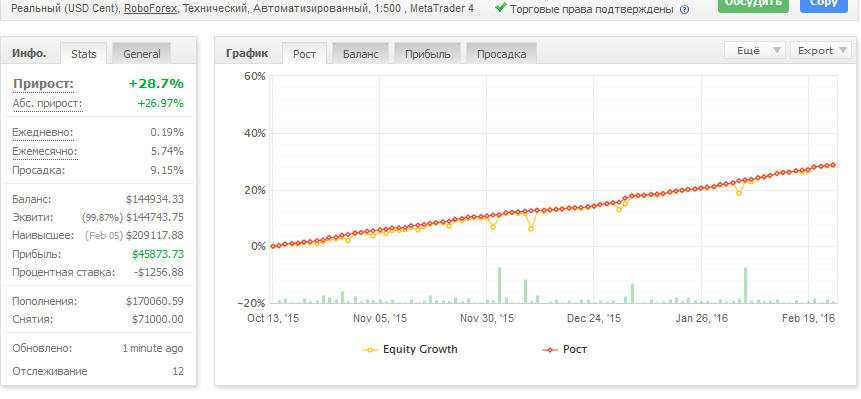Click the withdrawals value $71000.00
The image size is (861, 399).
(158, 319)
